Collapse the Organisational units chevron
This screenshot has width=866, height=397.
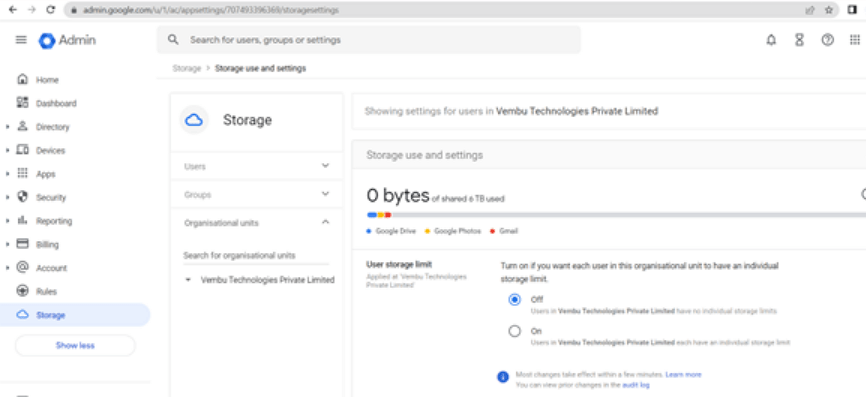(x=325, y=223)
